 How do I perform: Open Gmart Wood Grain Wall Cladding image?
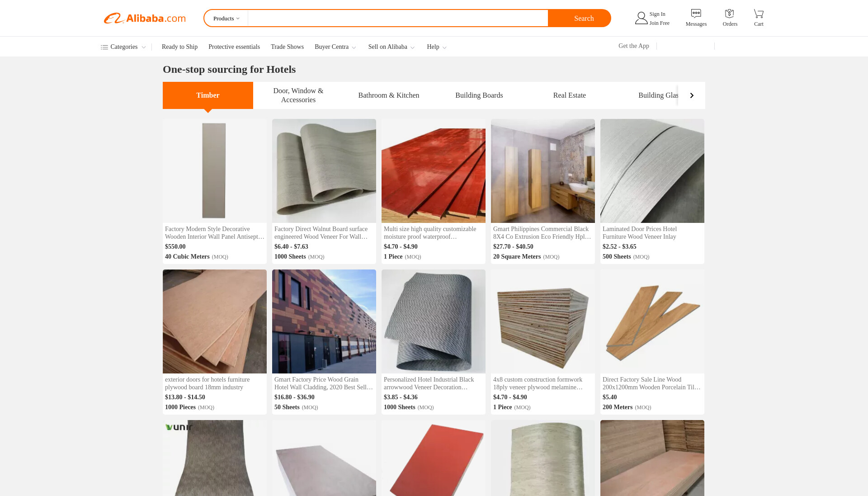[x=324, y=321]
